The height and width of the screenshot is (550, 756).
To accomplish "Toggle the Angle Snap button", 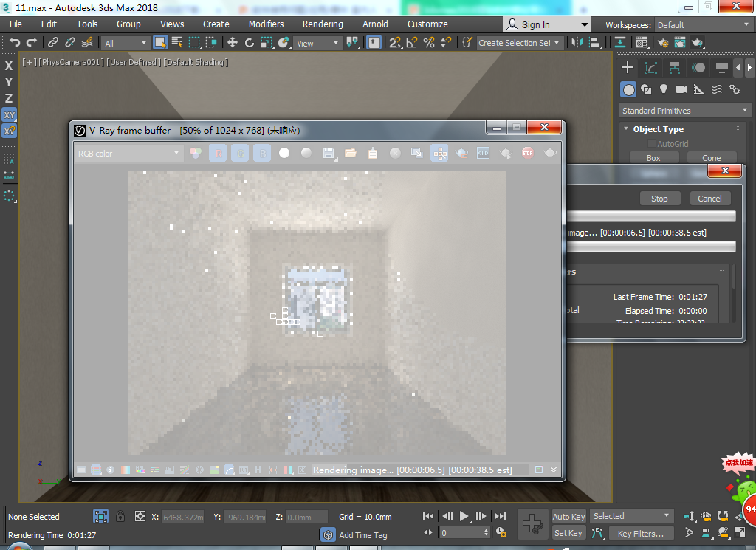I will [x=412, y=42].
